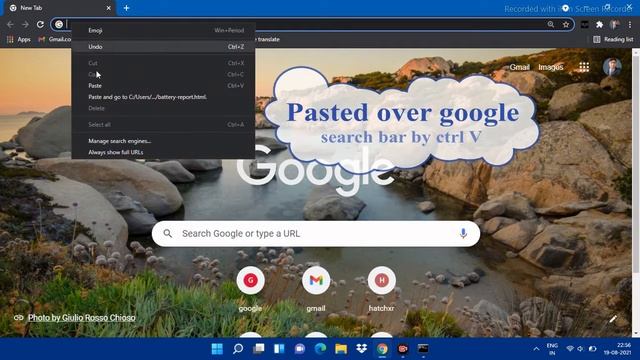Choose Emoji from the context menu
The height and width of the screenshot is (360, 640).
(x=163, y=30)
